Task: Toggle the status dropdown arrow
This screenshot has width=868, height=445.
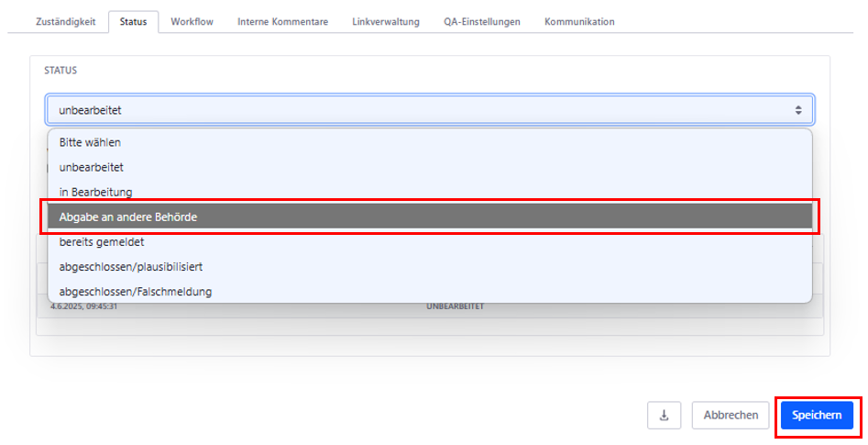Action: [x=798, y=110]
